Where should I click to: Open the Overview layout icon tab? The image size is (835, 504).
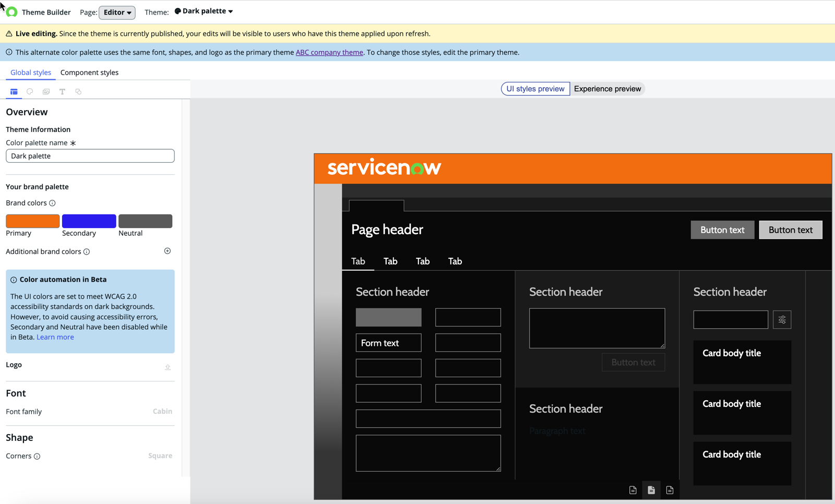(14, 91)
